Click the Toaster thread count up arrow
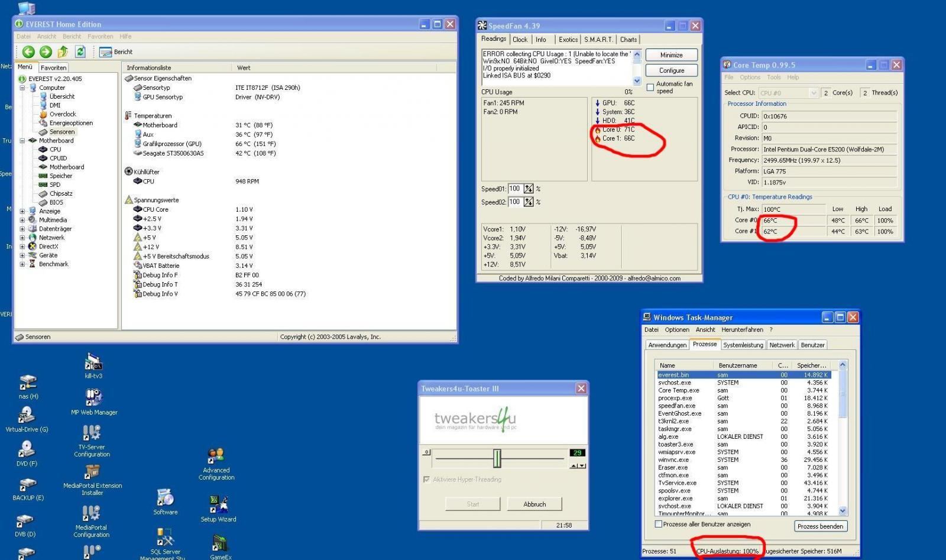This screenshot has width=946, height=560. point(573,466)
